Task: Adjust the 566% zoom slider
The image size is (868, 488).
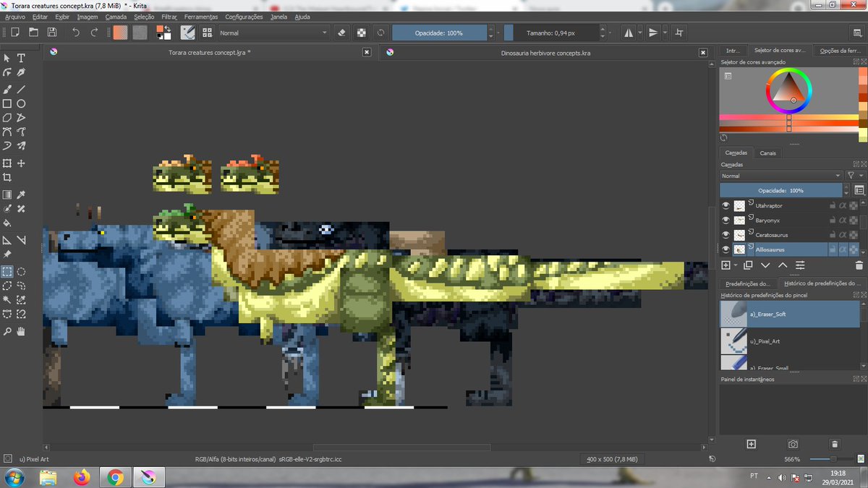Action: (x=833, y=459)
